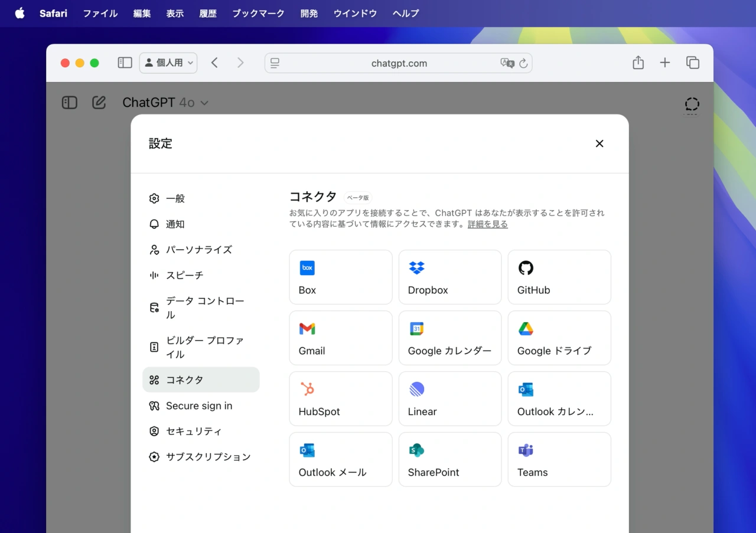
Task: Open Google カレンダー connector
Action: [x=449, y=338]
